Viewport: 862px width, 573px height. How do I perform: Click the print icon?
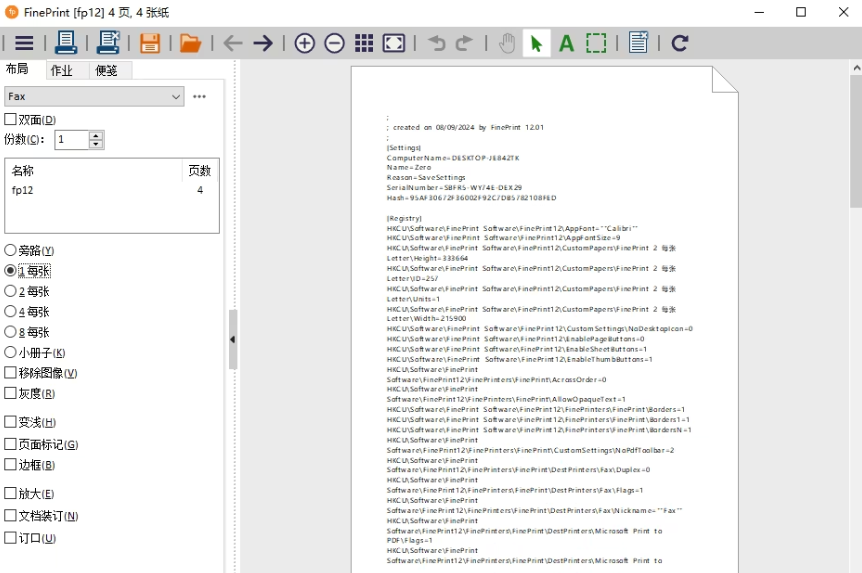[65, 43]
